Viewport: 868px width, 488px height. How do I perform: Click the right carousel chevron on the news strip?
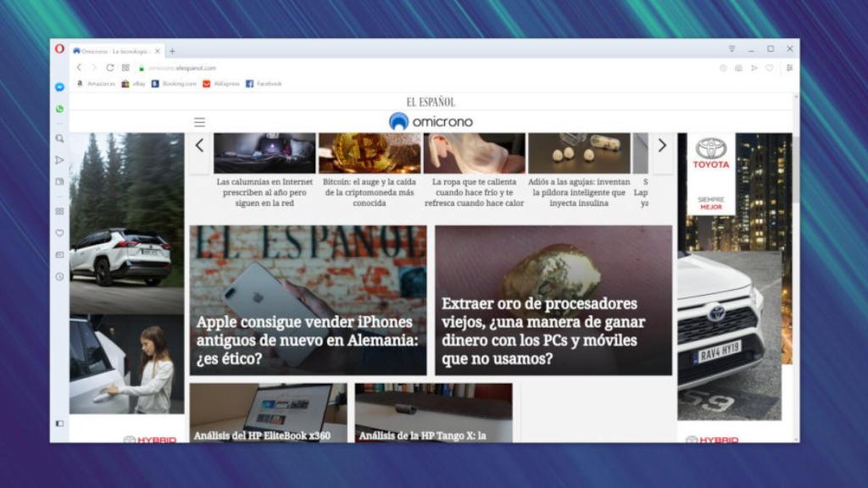tap(662, 146)
